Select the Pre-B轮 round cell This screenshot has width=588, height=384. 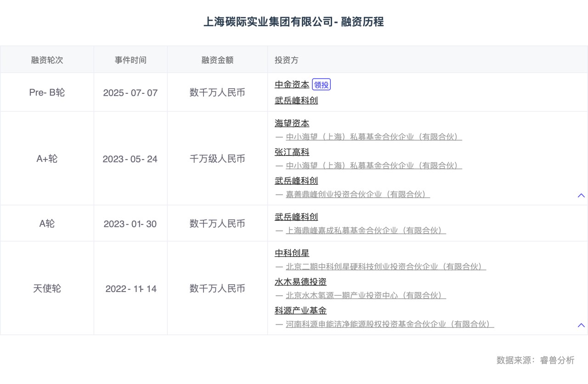click(x=47, y=92)
